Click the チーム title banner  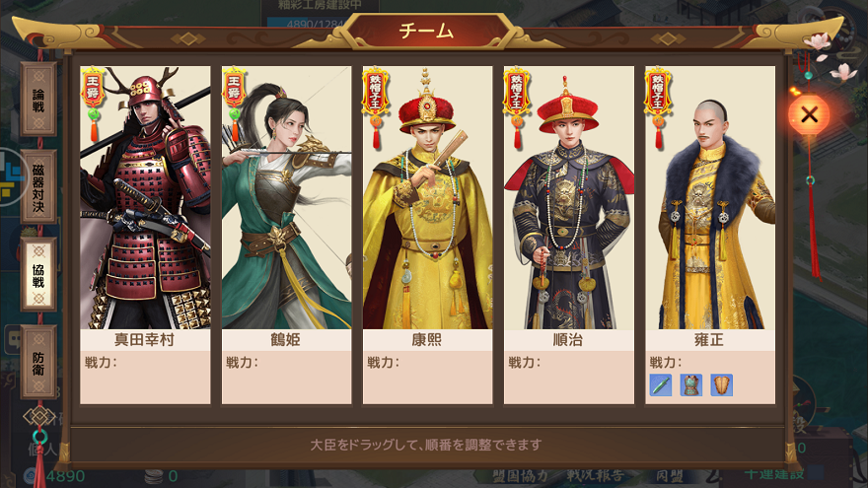(x=426, y=32)
